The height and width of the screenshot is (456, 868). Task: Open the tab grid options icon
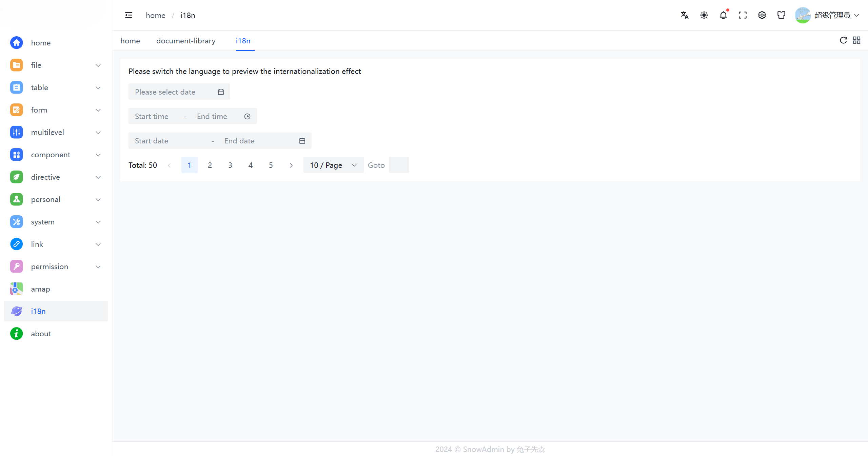(856, 40)
